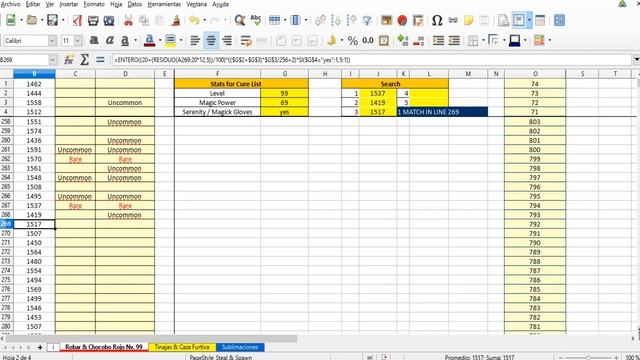This screenshot has width=640, height=360.
Task: Click the Insert row icon
Action: coord(274,20)
